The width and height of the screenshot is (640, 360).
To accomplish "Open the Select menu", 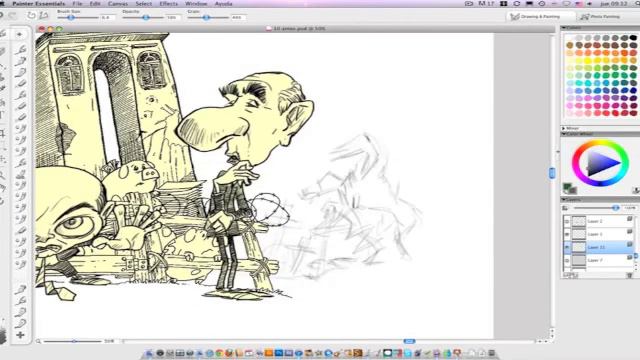I will 144,4.
